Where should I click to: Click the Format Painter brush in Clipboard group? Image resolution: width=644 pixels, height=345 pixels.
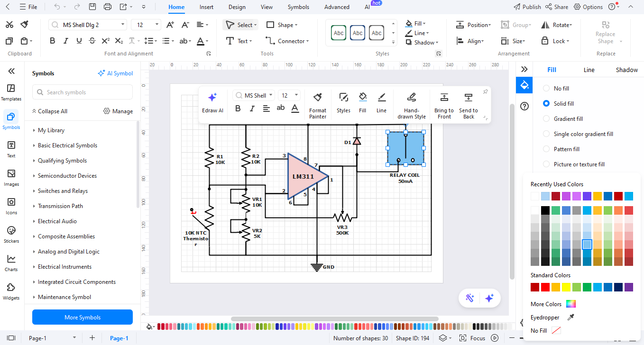click(24, 25)
